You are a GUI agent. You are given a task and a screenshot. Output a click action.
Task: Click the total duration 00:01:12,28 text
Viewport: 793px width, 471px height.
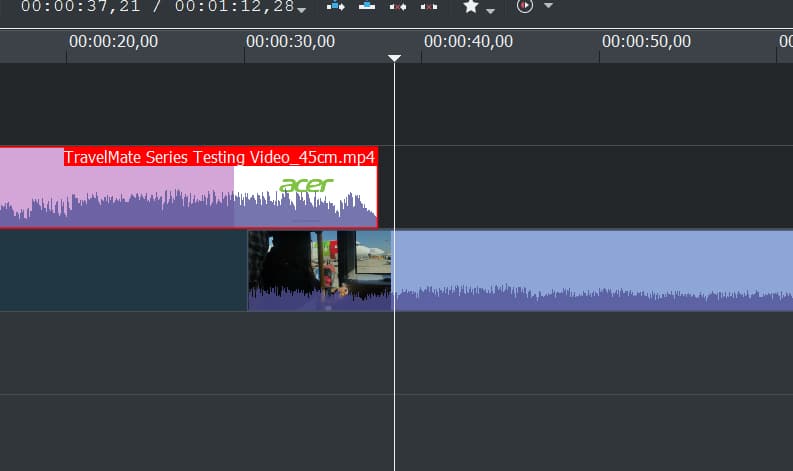(235, 6)
